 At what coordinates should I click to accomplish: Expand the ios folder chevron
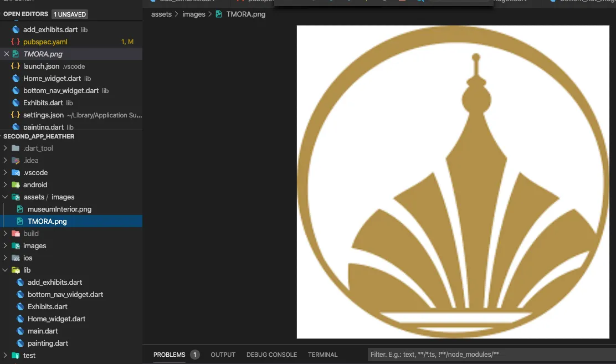click(x=5, y=258)
